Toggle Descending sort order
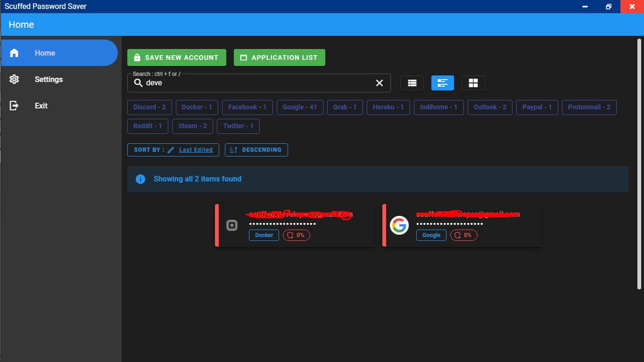Image resolution: width=644 pixels, height=362 pixels. (256, 150)
